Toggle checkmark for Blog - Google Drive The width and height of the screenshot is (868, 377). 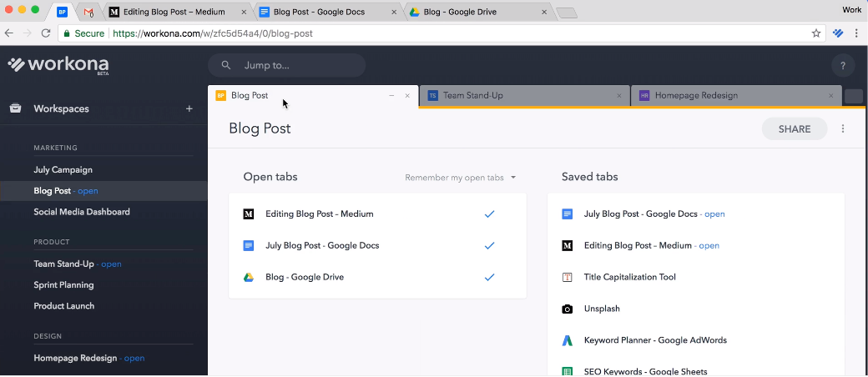coord(489,278)
